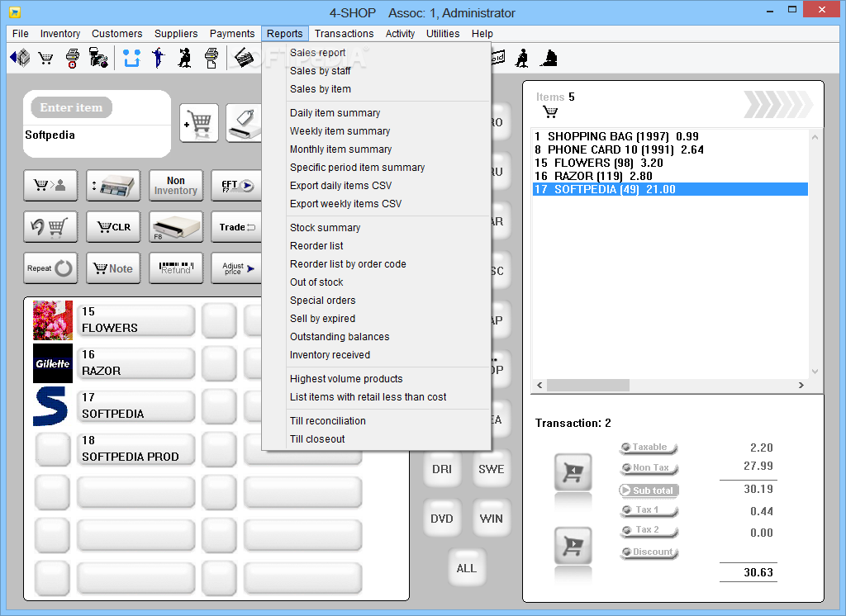Click the items list vertical scrollbar down arrow
Screen dimensions: 846x616
pos(815,371)
